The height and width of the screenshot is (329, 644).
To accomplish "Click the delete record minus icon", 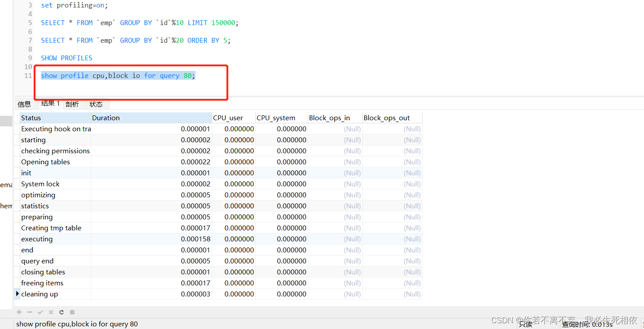I will [29, 312].
